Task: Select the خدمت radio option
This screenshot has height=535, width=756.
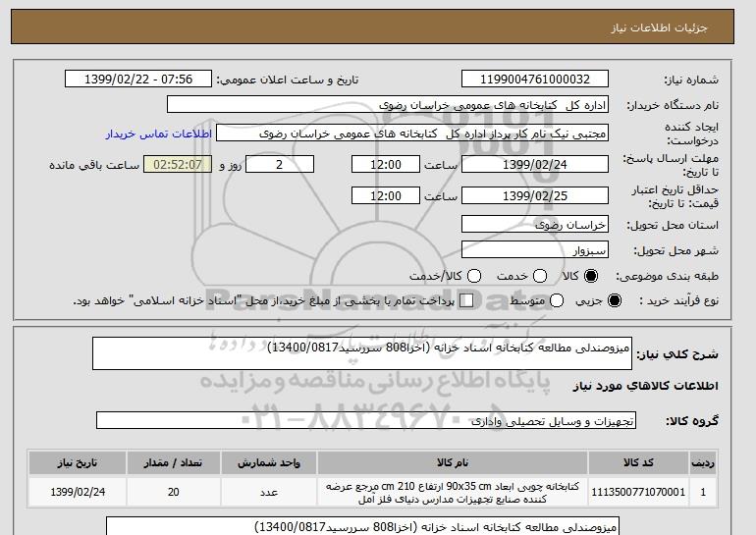Action: click(x=531, y=276)
